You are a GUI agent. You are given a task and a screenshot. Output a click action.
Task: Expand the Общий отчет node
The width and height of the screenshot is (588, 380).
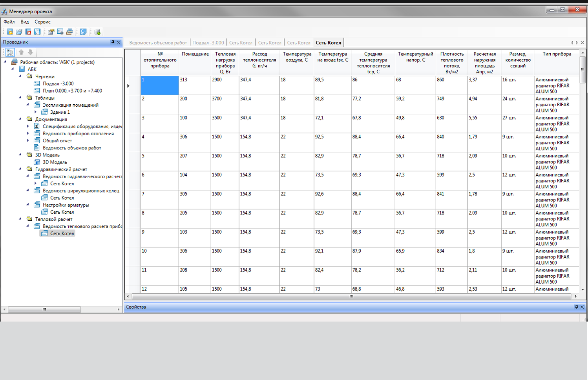pyautogui.click(x=28, y=140)
